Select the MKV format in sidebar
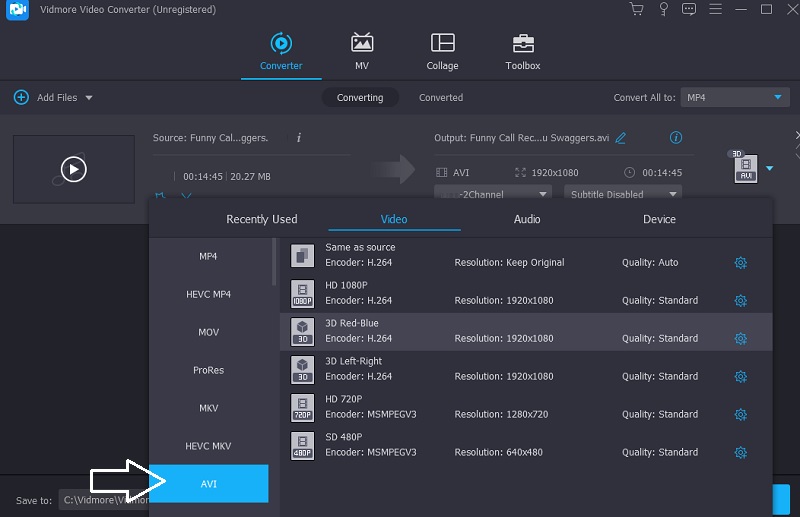This screenshot has width=800, height=517. pyautogui.click(x=208, y=408)
